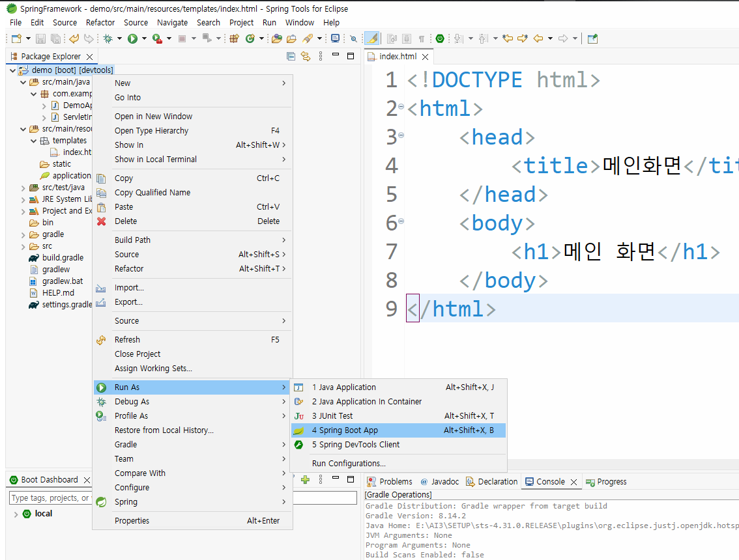Click the Save toolbar icon

40,38
